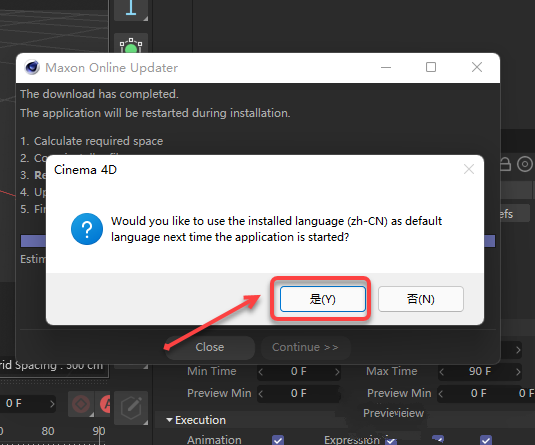The width and height of the screenshot is (535, 445).
Task: Increase Min Time with right arrow
Action: pyautogui.click(x=337, y=371)
